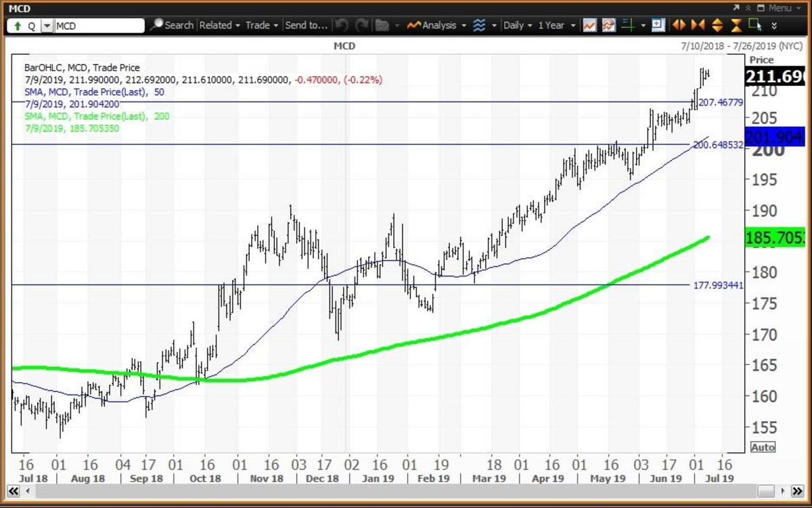812x508 pixels.
Task: Click the Mar 19 month label
Action: click(489, 478)
